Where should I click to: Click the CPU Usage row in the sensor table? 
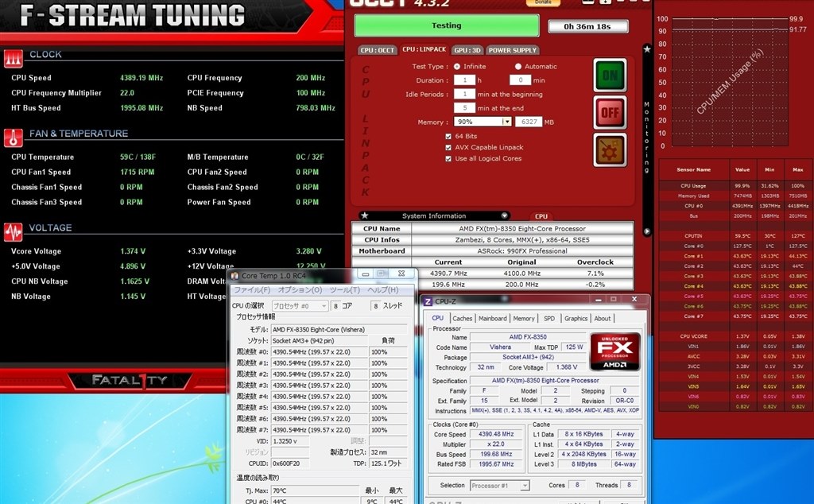click(734, 186)
